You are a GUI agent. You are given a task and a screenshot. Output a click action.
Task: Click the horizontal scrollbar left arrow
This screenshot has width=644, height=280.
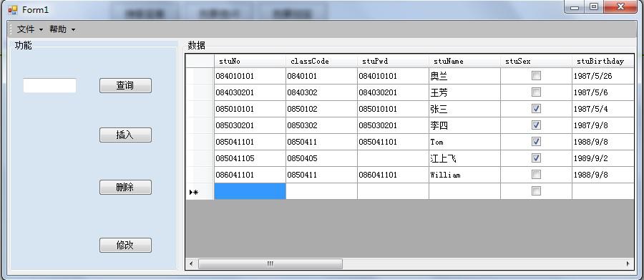[x=191, y=264]
